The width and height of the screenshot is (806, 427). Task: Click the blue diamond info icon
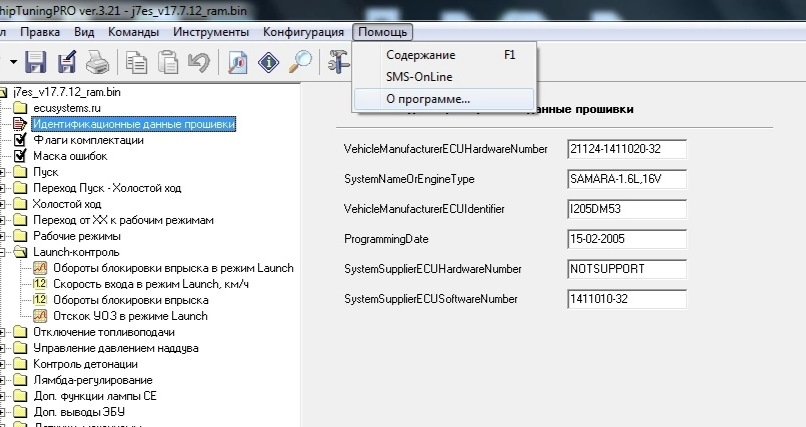tap(268, 63)
